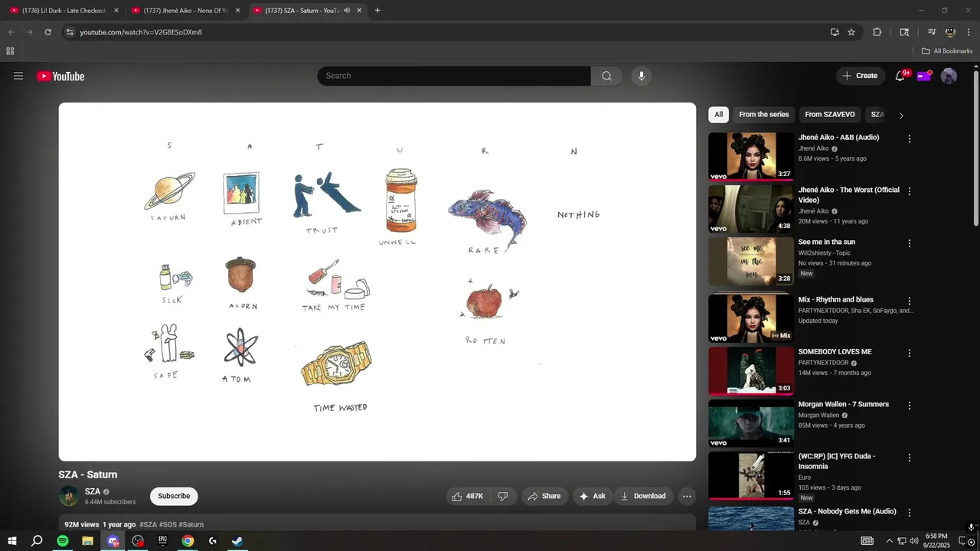Reload the page in Chrome
980x551 pixels.
tap(47, 32)
